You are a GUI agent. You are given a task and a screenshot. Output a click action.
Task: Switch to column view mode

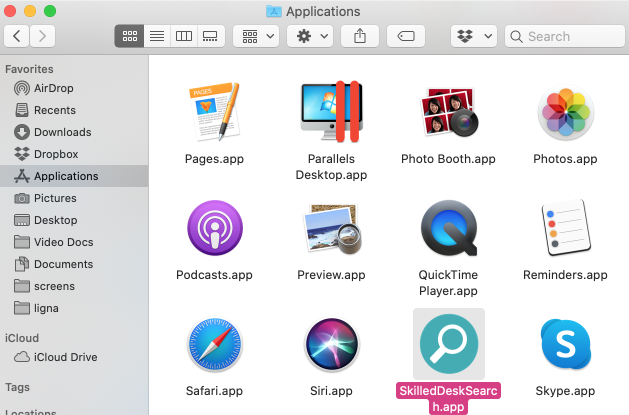click(x=183, y=36)
